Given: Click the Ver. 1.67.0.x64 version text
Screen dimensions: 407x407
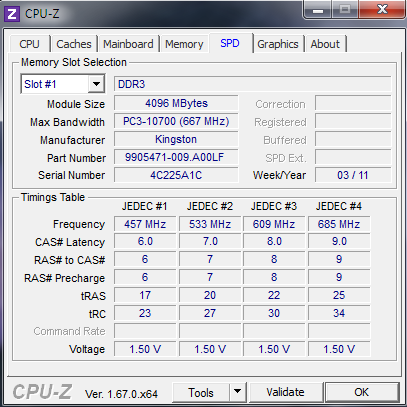Looking at the screenshot, I should tap(121, 394).
